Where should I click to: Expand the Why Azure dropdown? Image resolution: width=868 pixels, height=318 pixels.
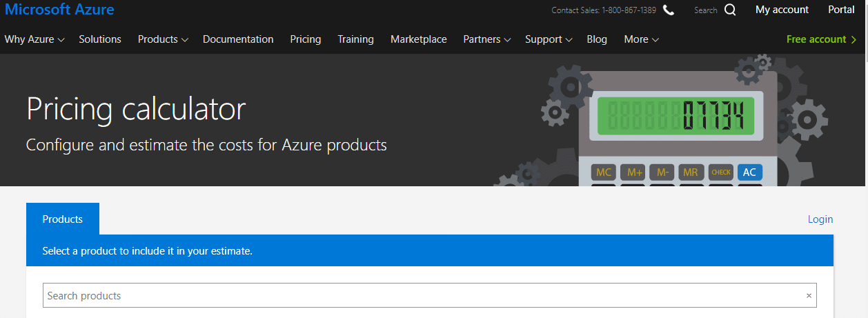(34, 39)
